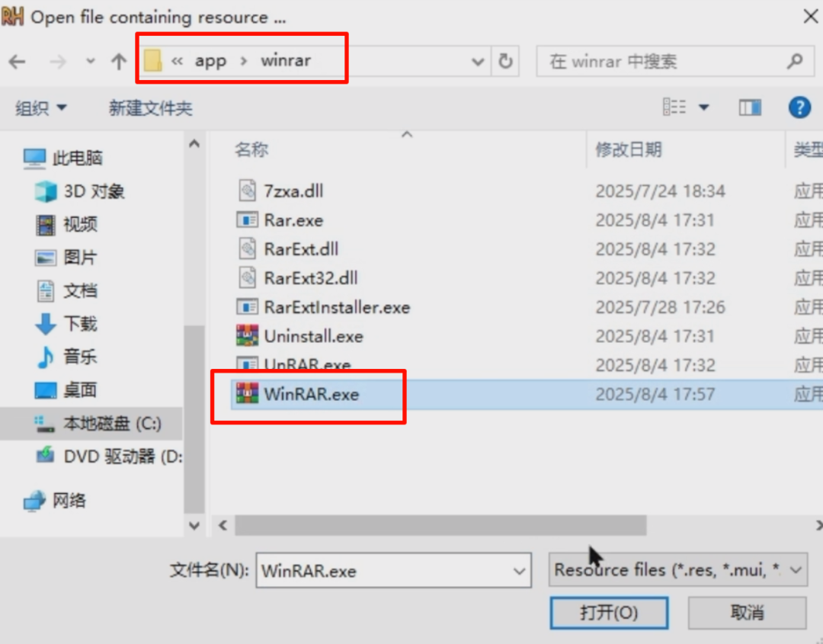823x644 pixels.
Task: Expand the address path dropdown arrow
Action: 477,62
